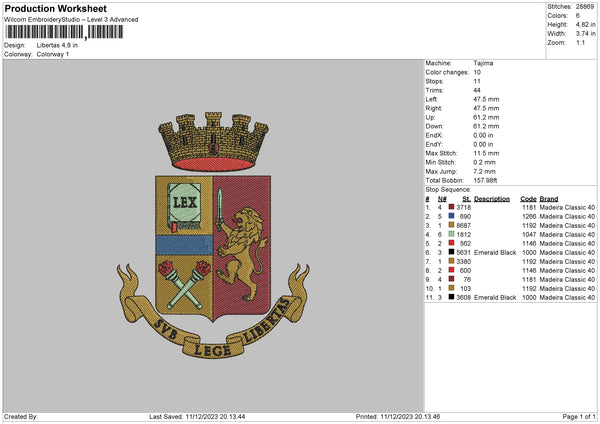Click the Total Bobbin value 157.98ft
The image size is (600, 424).
(x=485, y=180)
